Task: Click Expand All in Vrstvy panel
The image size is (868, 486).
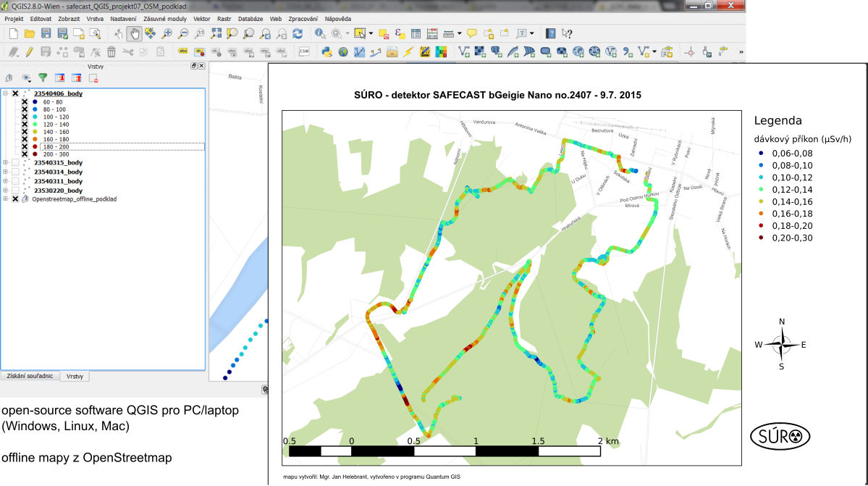Action: 59,78
